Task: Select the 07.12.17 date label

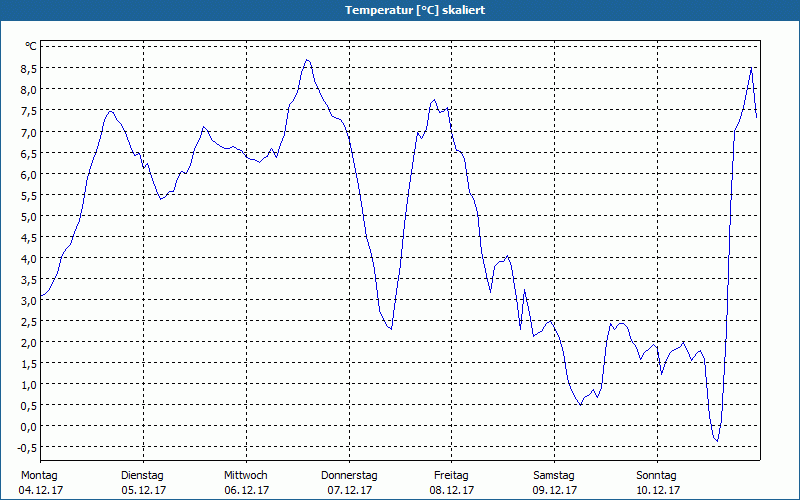Action: click(349, 490)
